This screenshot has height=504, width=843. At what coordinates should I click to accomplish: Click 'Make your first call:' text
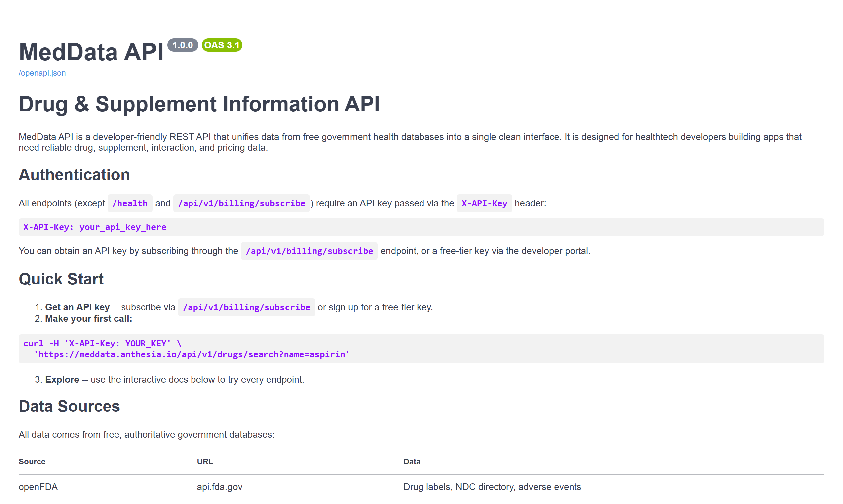click(88, 319)
